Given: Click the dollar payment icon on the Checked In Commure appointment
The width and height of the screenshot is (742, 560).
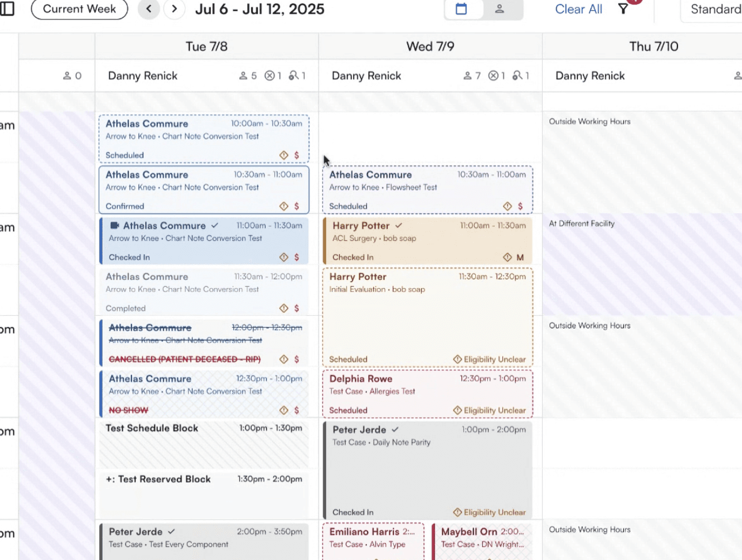Looking at the screenshot, I should pyautogui.click(x=296, y=258).
